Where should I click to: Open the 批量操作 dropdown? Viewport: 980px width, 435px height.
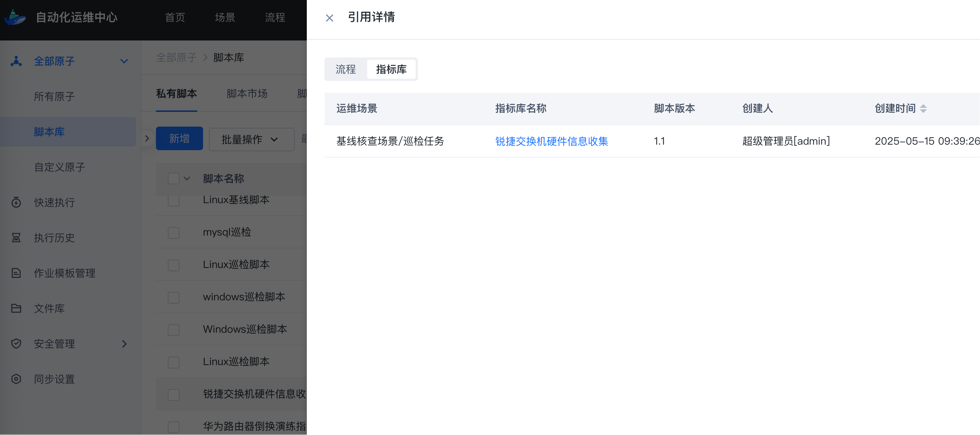[251, 140]
